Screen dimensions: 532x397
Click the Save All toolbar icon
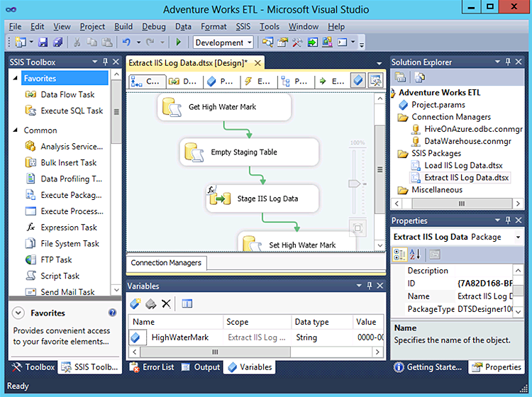coord(58,43)
